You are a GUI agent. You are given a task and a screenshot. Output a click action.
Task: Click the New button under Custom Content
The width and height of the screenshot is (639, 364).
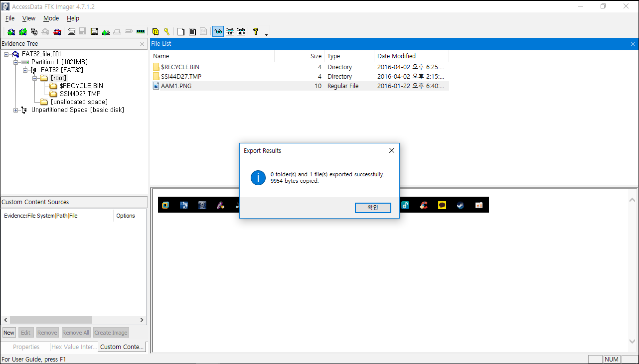[x=9, y=333]
